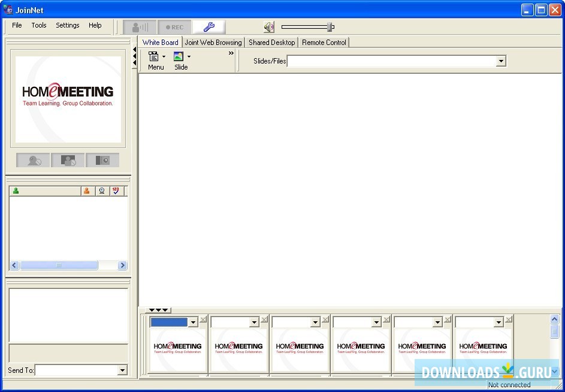Switch to the Remote Control tab
The image size is (565, 392).
(324, 42)
